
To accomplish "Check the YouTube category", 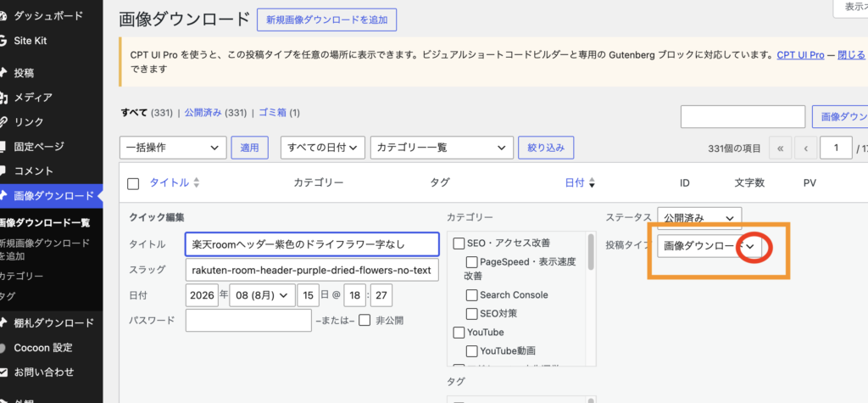I will [459, 333].
